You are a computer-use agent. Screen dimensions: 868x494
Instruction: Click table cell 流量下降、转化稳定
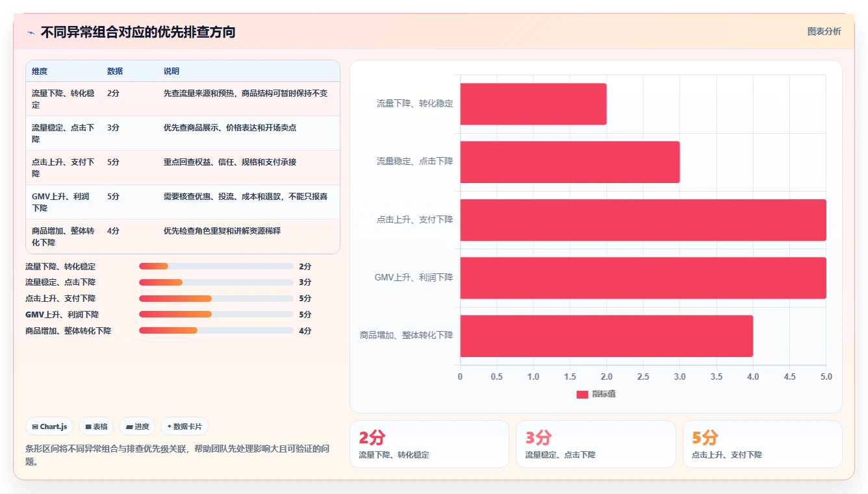click(x=63, y=99)
